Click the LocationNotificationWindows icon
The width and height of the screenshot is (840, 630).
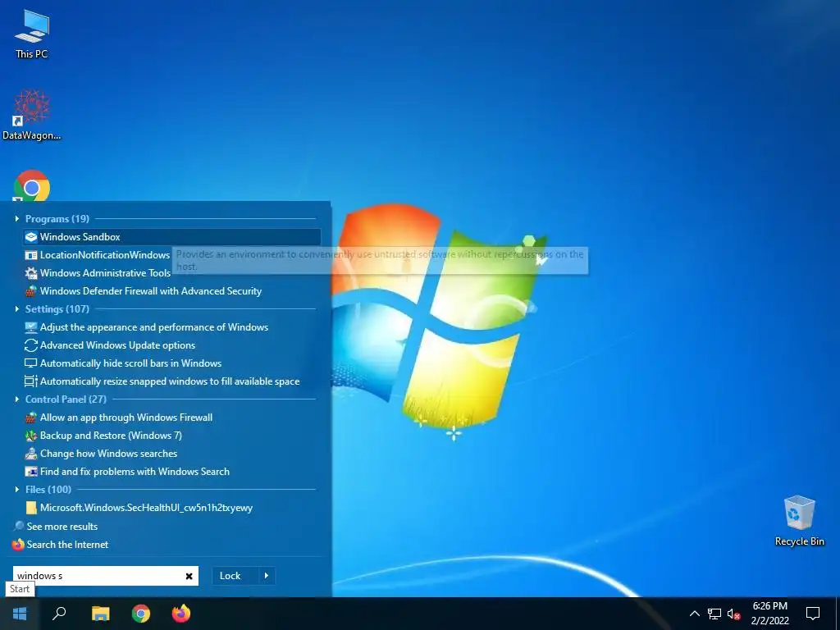(x=31, y=255)
